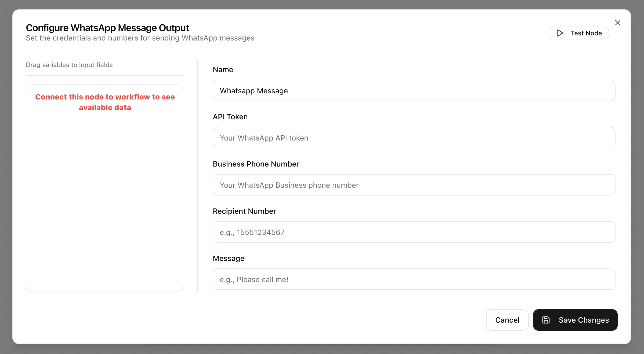Focus the Name input field

tap(414, 91)
